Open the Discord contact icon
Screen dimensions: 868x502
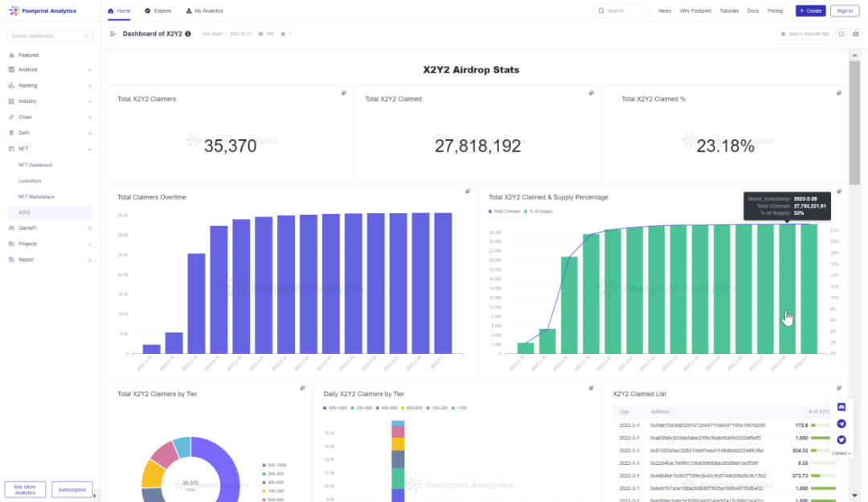click(841, 407)
